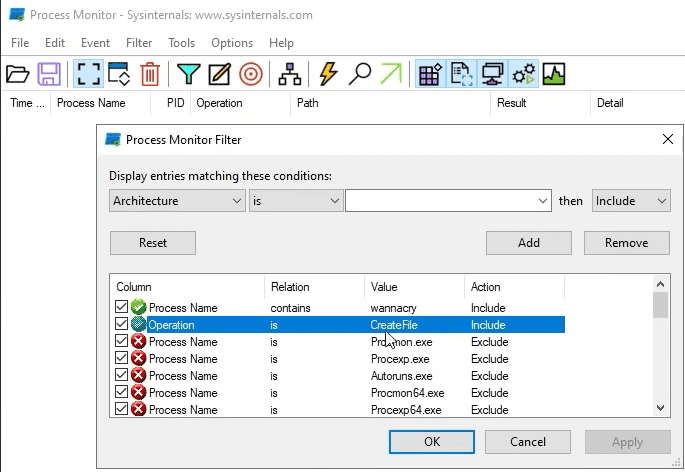Click the Find magnifying glass icon
The image size is (685, 472).
click(x=360, y=73)
